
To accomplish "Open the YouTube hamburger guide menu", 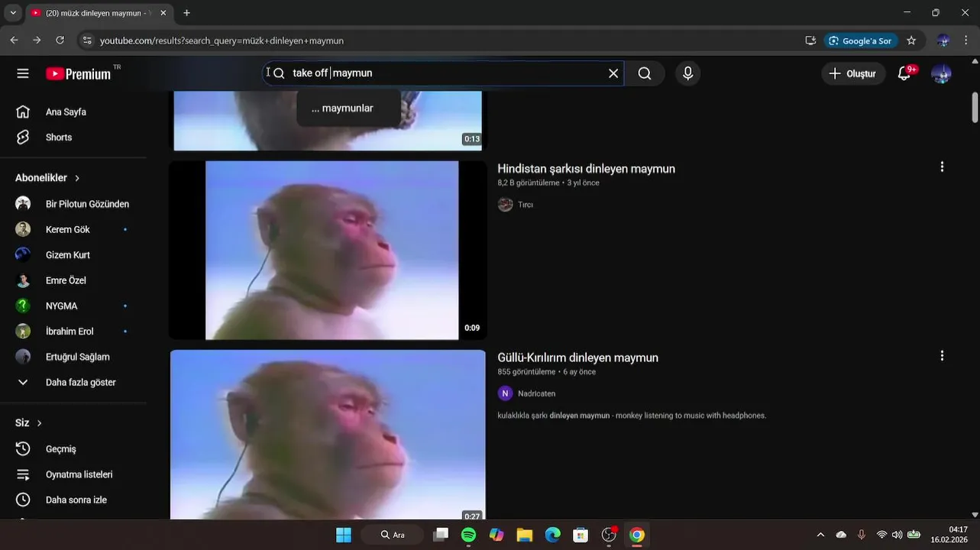I will point(23,73).
